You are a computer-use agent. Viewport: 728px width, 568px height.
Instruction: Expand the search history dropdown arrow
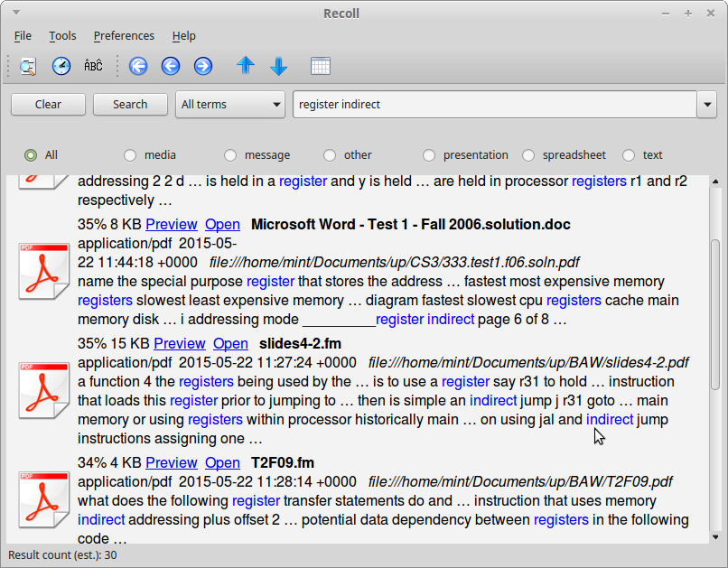[707, 105]
